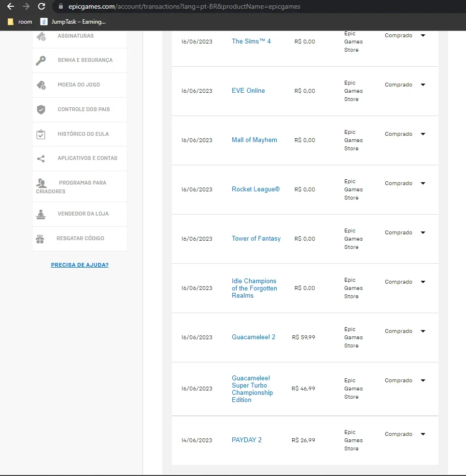Click 16/06/2023 date in Tower of Fantasy row

click(197, 239)
